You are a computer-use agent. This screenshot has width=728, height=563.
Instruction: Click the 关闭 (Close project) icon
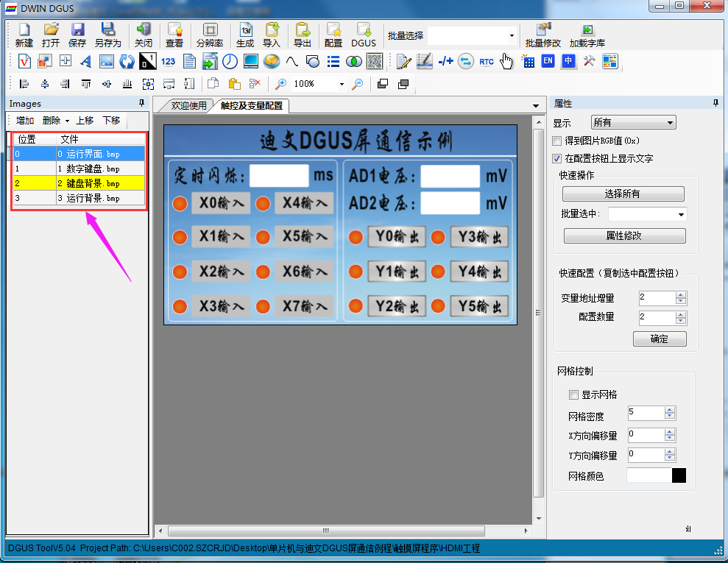click(x=144, y=35)
